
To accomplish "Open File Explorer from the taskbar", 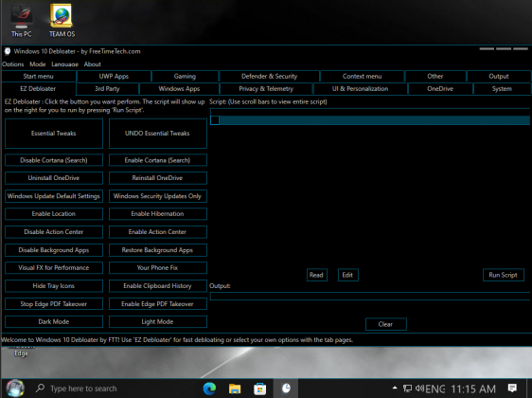I will tap(235, 389).
